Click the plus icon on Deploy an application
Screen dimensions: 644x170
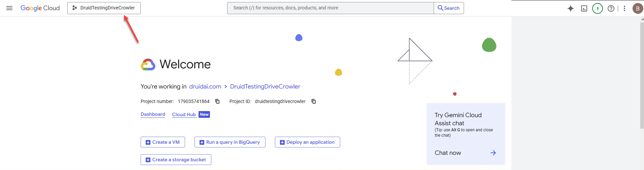282,142
